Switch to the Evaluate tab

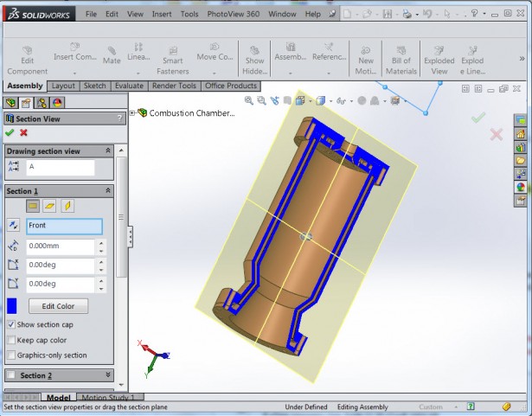coord(129,86)
